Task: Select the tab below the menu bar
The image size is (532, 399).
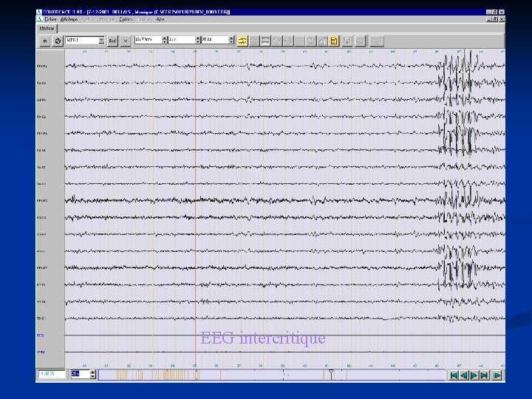Action: (47, 29)
